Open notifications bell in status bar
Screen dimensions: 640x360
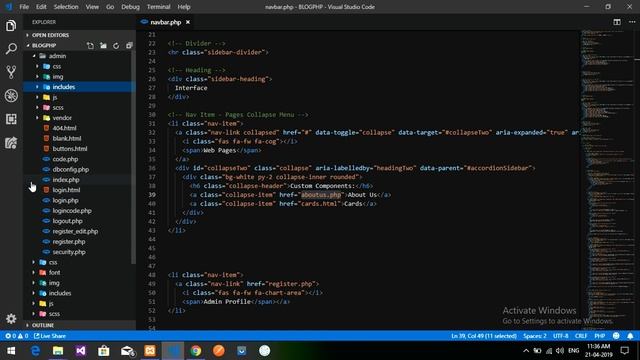tap(630, 336)
